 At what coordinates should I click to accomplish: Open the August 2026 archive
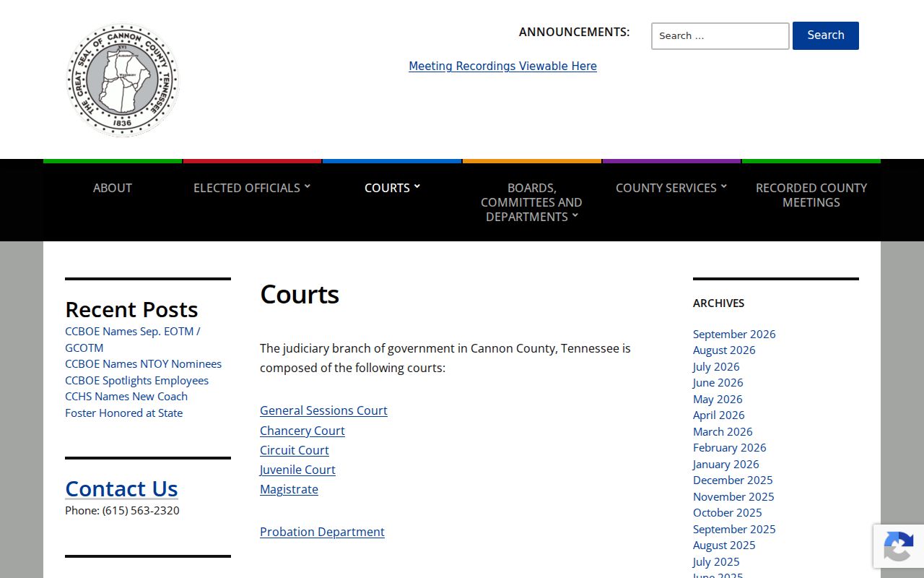tap(724, 350)
